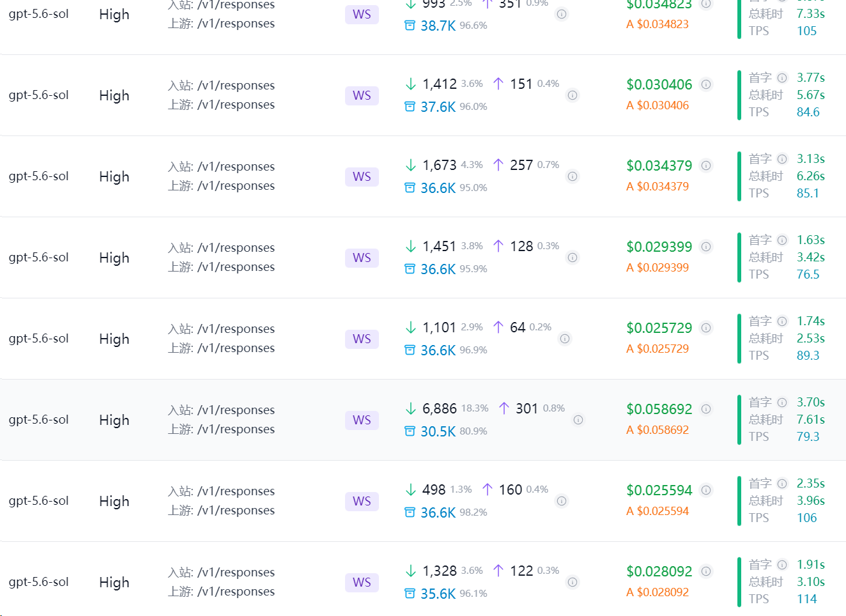The height and width of the screenshot is (616, 846).
Task: Click token info icon in the $0.028092 row
Action: 573,582
